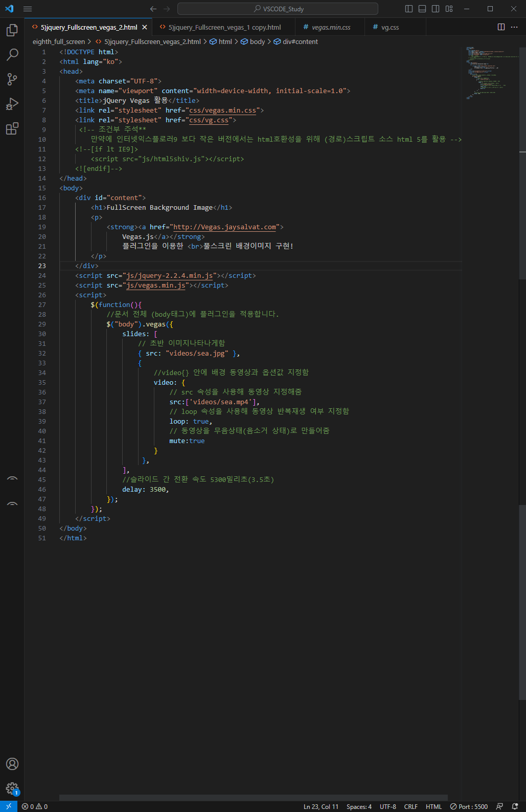Place cursor on "delay: 3500," line
Screen dimensions: 526x812
[145, 489]
